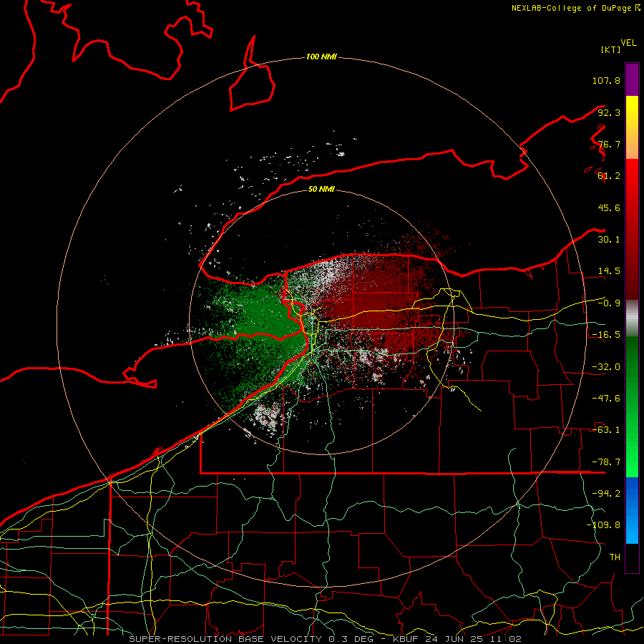Click the 61.2 value on velocity scale
Image resolution: width=644 pixels, height=644 pixels.
tap(609, 176)
